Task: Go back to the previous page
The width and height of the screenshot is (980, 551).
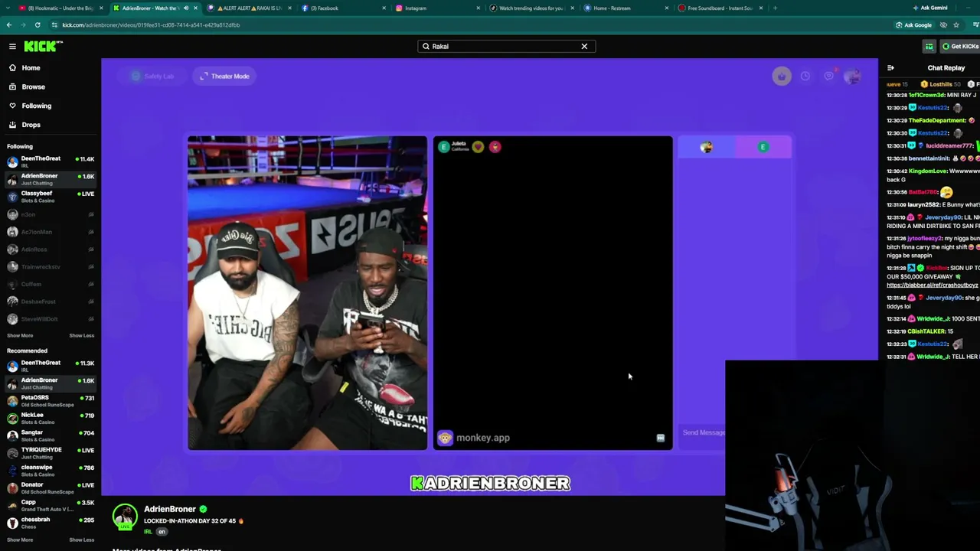Action: point(8,24)
